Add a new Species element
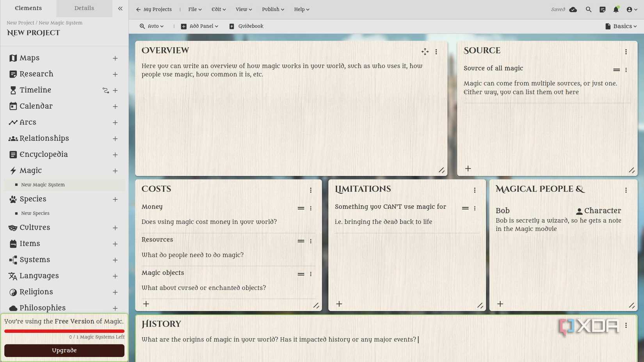644x362 pixels. click(115, 199)
